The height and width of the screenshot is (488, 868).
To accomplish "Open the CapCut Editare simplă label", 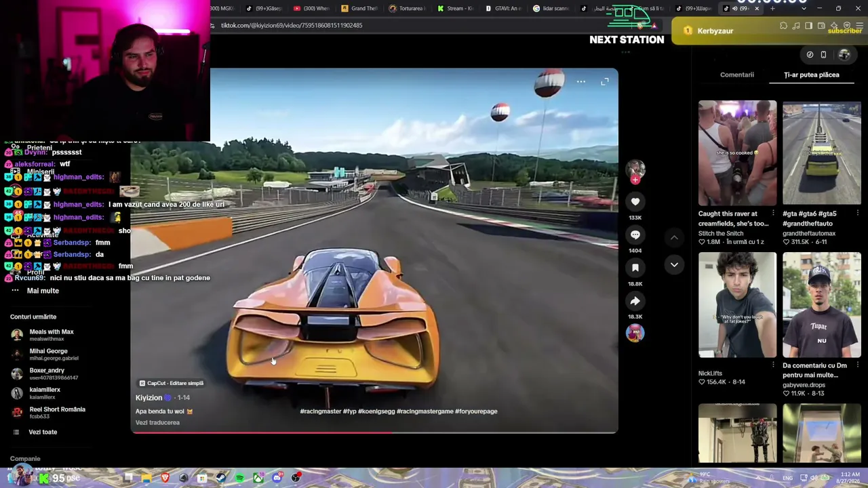I will point(171,383).
